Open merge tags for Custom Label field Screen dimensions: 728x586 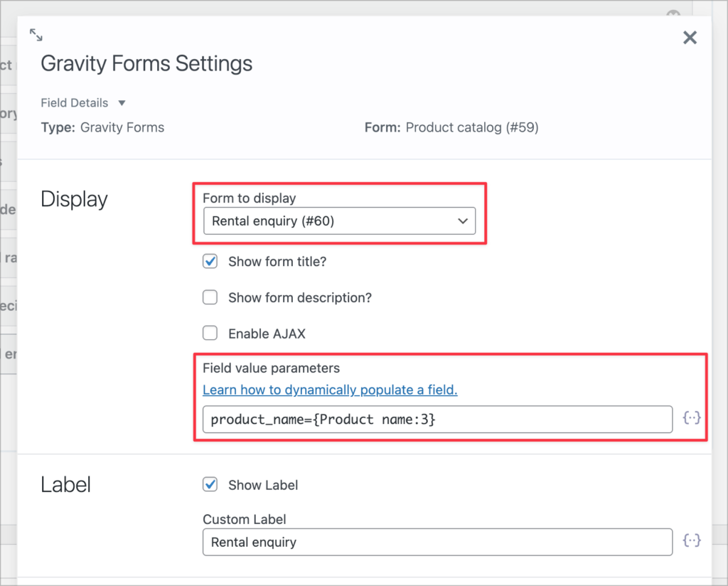pos(691,540)
